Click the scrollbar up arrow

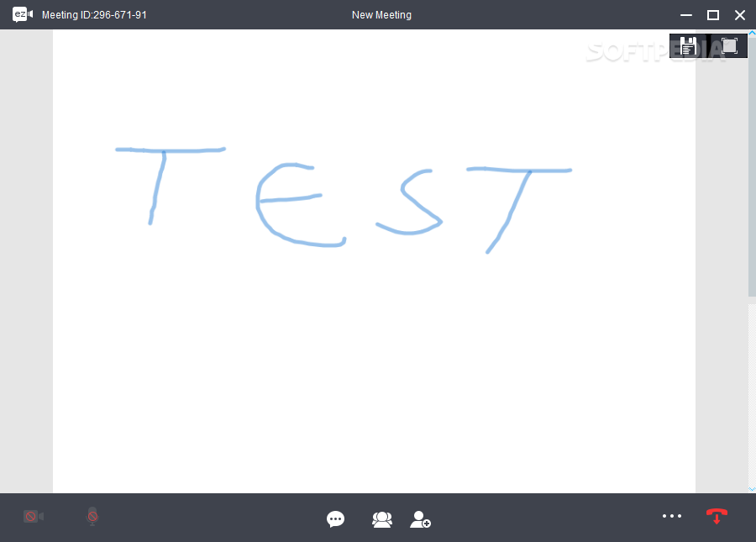click(x=752, y=33)
